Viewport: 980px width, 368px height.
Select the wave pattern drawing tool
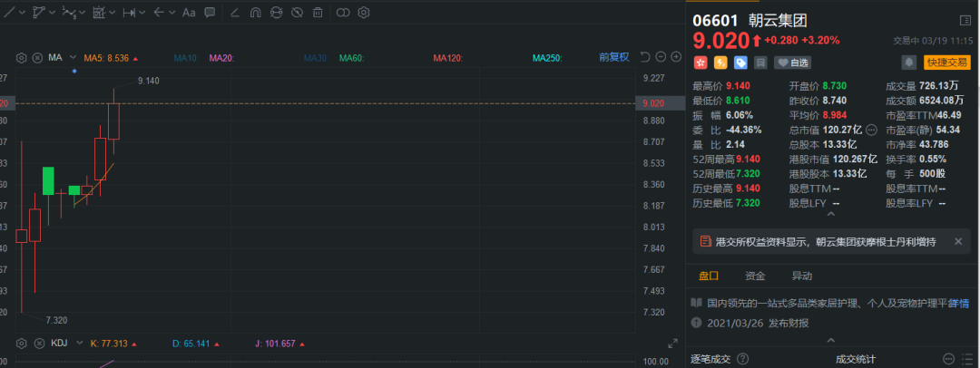pos(69,12)
